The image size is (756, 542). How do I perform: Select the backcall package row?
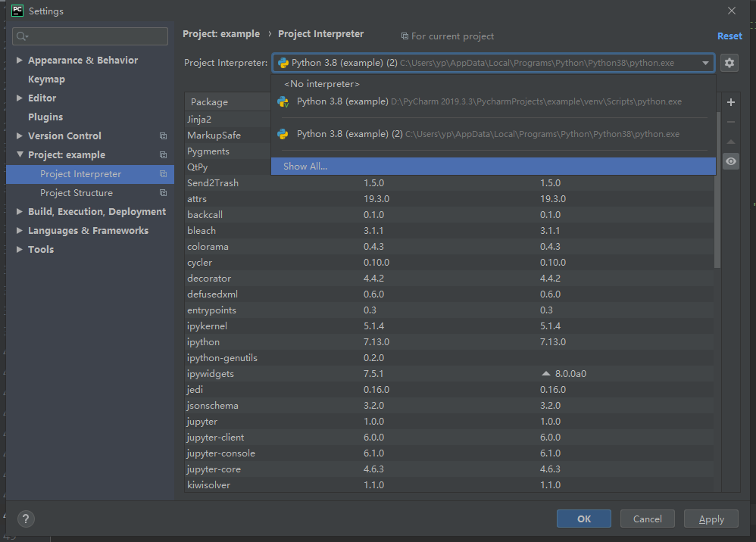(449, 215)
